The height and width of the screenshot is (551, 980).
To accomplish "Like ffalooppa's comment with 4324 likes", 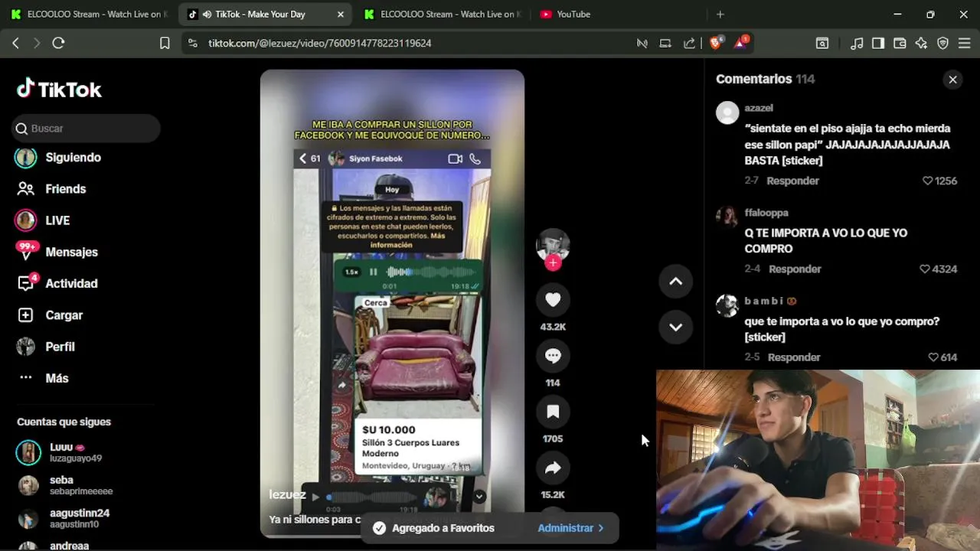I will coord(925,269).
